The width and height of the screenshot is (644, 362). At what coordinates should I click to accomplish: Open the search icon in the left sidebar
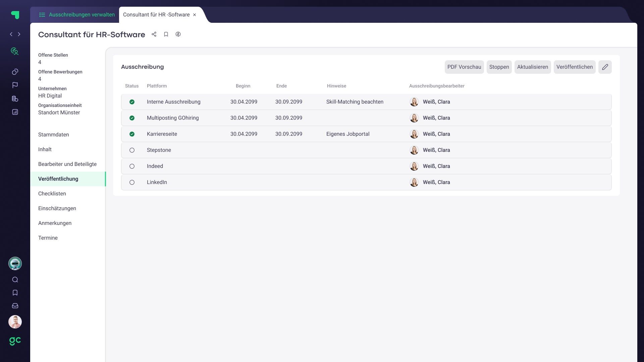[15, 280]
